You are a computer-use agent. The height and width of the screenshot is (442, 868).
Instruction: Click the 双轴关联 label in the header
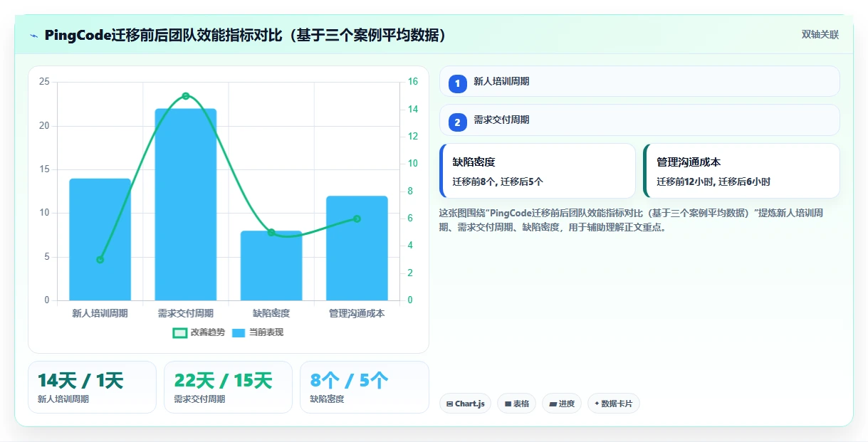click(820, 34)
